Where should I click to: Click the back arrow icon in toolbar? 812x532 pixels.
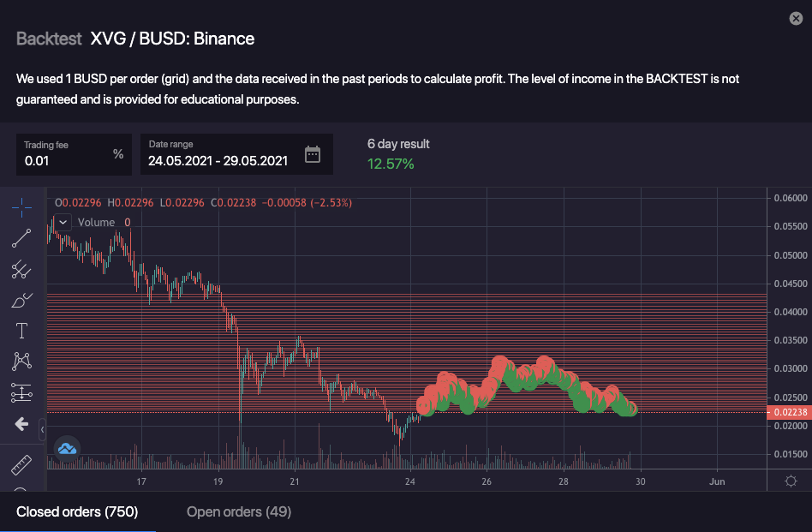click(22, 424)
